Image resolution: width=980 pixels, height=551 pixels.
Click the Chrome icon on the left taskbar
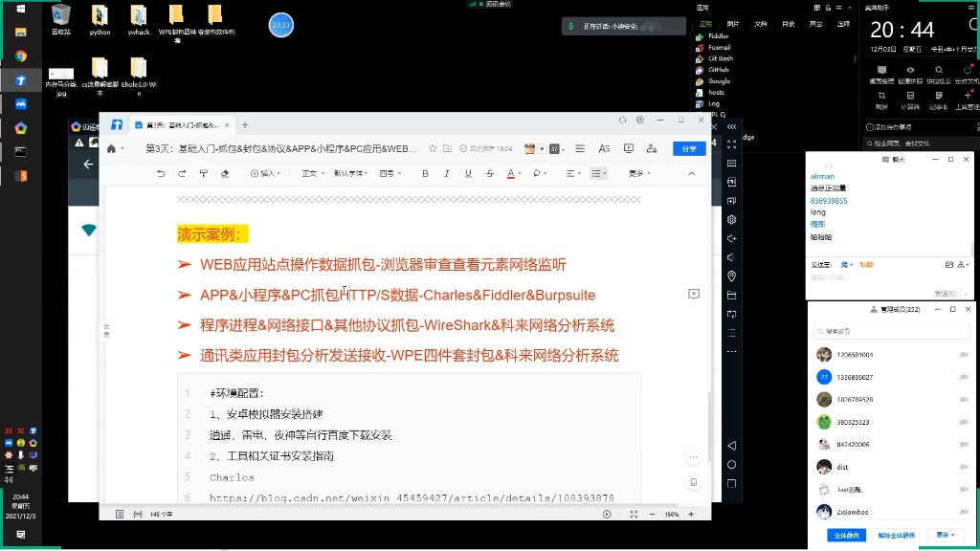pos(21,56)
